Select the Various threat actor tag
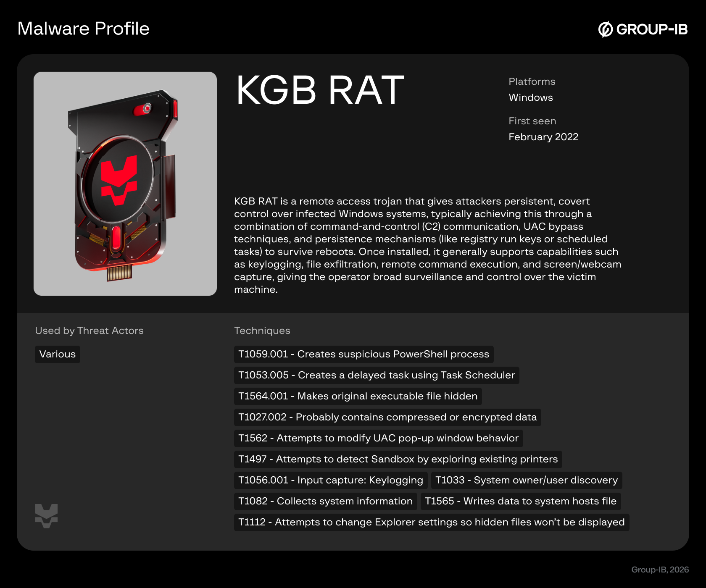Image resolution: width=706 pixels, height=588 pixels. (x=58, y=354)
